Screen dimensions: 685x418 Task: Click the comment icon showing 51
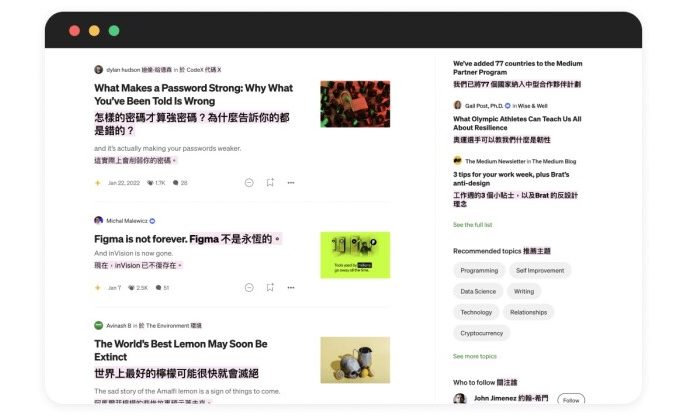pyautogui.click(x=159, y=288)
